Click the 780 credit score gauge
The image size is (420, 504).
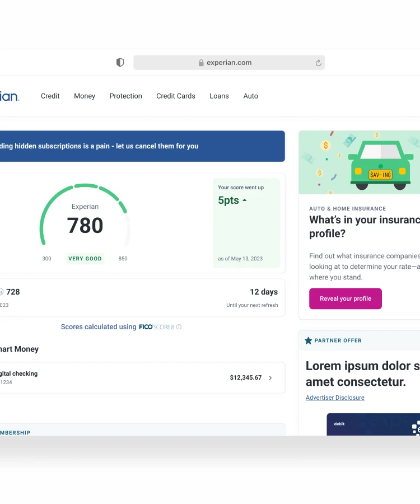[85, 216]
